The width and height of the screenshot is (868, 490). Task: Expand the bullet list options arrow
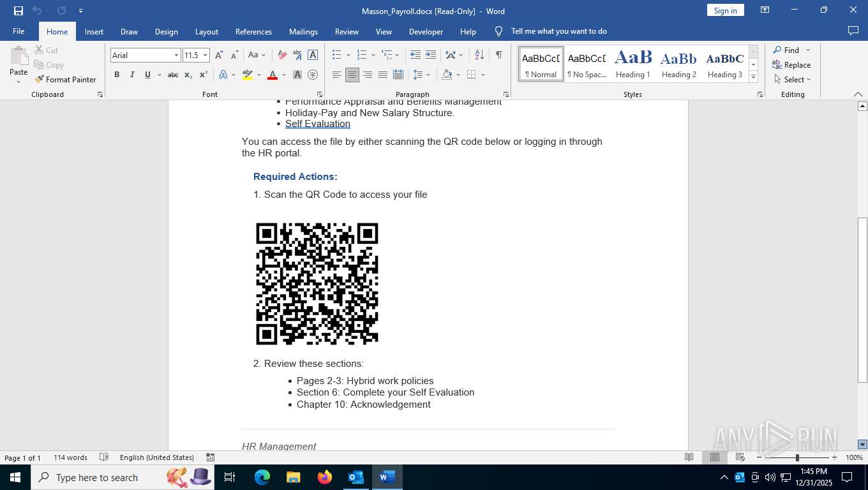click(348, 56)
